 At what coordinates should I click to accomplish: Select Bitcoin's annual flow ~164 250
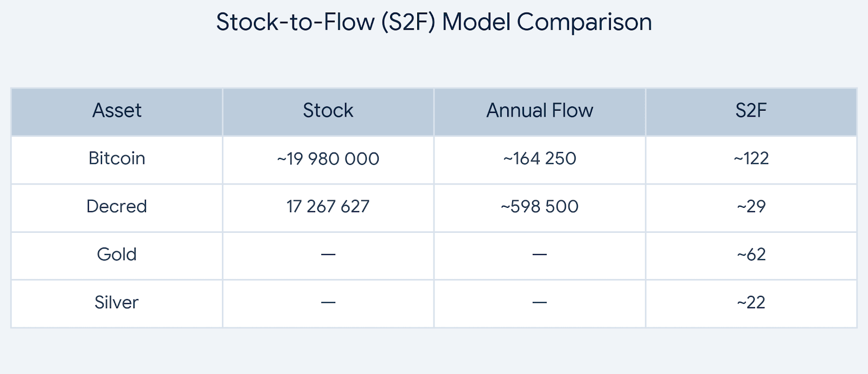coord(539,159)
